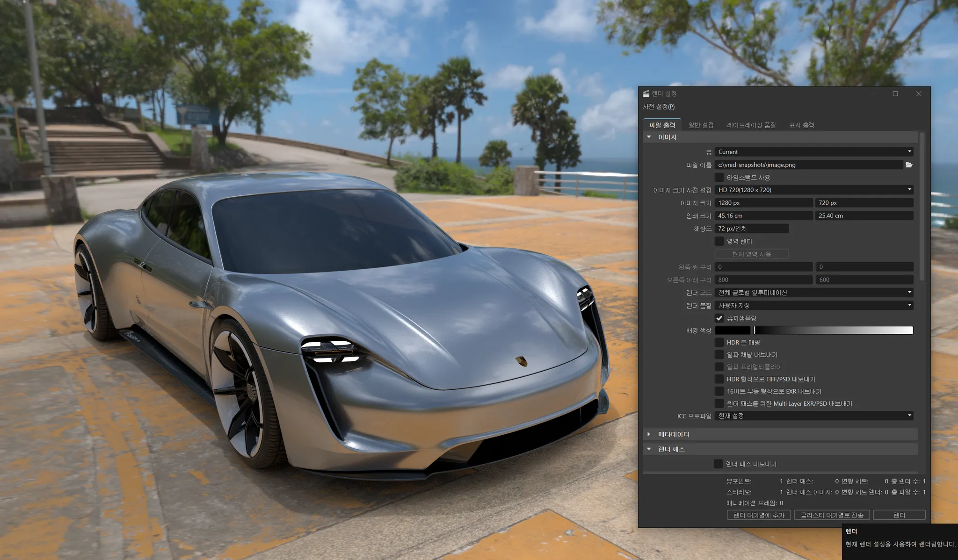Click 렌더 대기열에 추가 button
This screenshot has height=560, width=958.
[759, 515]
